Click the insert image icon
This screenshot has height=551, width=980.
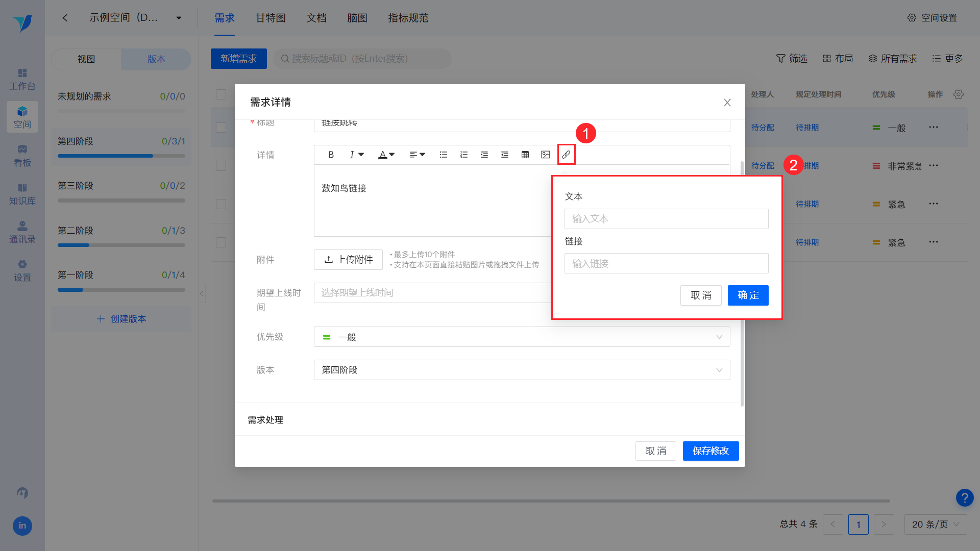545,155
